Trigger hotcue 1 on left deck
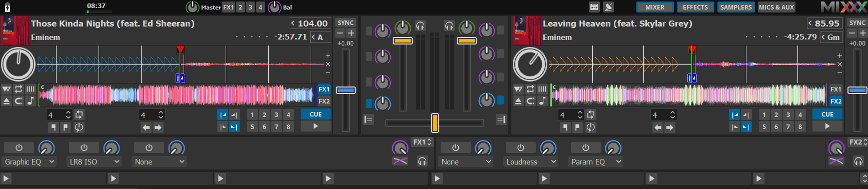The image size is (868, 189). point(252,115)
